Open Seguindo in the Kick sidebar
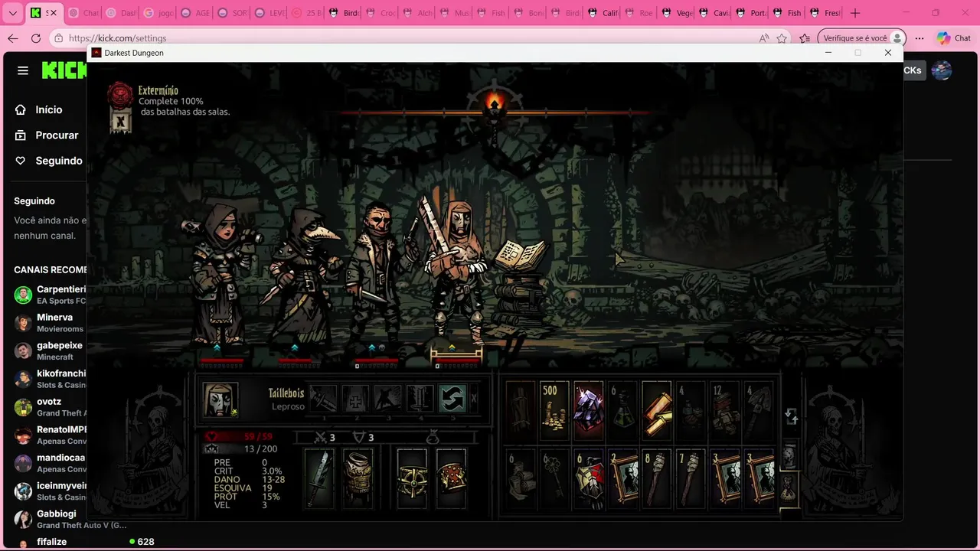The width and height of the screenshot is (980, 551). tap(48, 161)
